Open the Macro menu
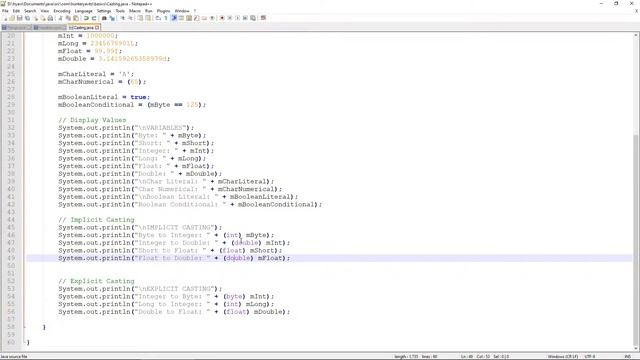Viewport: 640px width, 360px height. 135,11
